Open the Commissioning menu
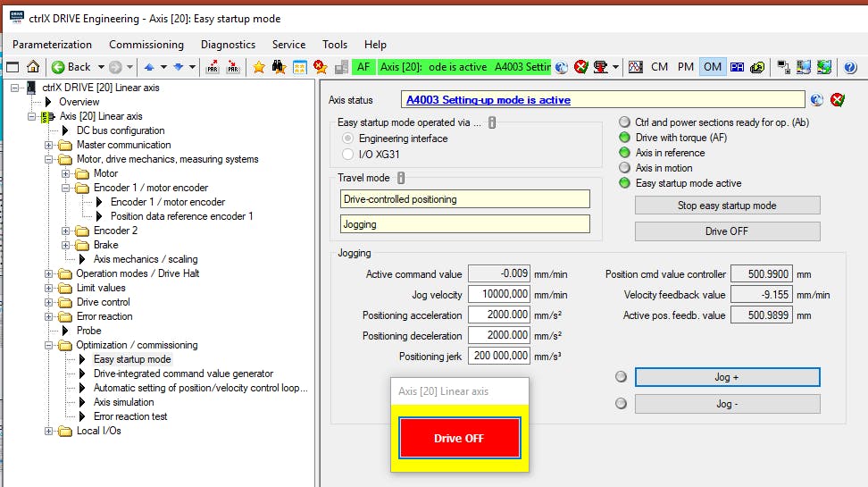This screenshot has height=487, width=868. pyautogui.click(x=146, y=45)
